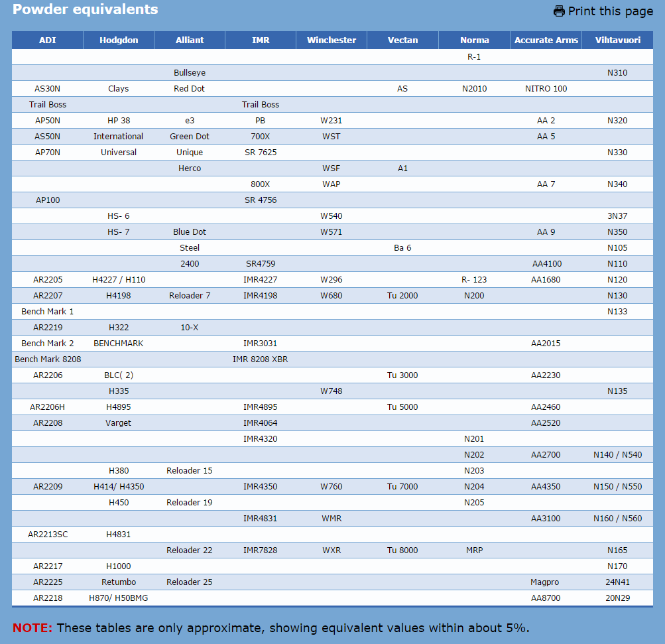Viewport: 665px width, 644px height.
Task: Select the Norma column header
Action: [x=474, y=40]
